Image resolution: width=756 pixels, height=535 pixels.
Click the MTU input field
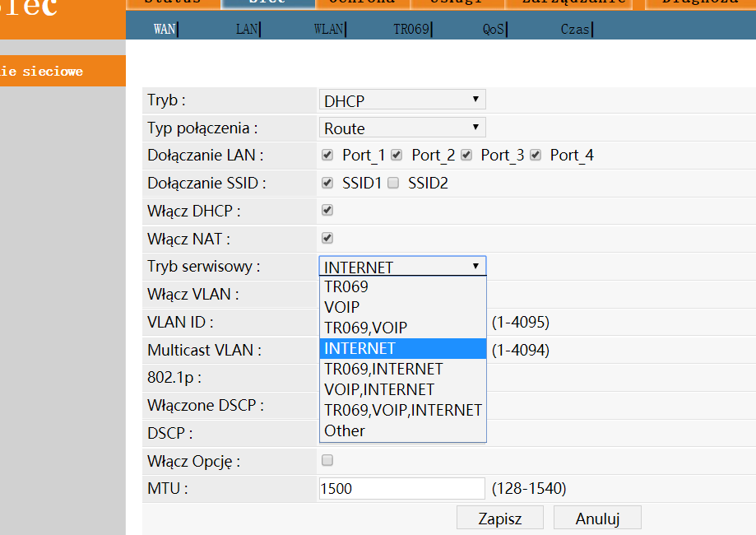401,489
